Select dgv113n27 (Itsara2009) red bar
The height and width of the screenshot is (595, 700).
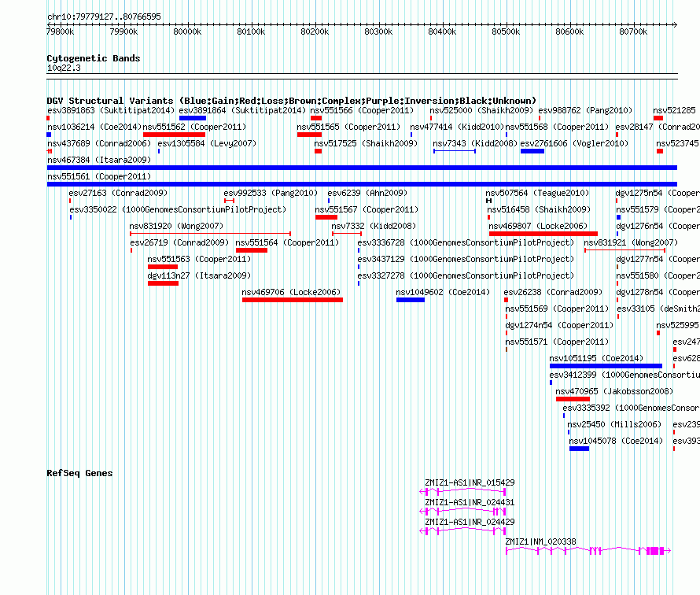[x=163, y=283]
